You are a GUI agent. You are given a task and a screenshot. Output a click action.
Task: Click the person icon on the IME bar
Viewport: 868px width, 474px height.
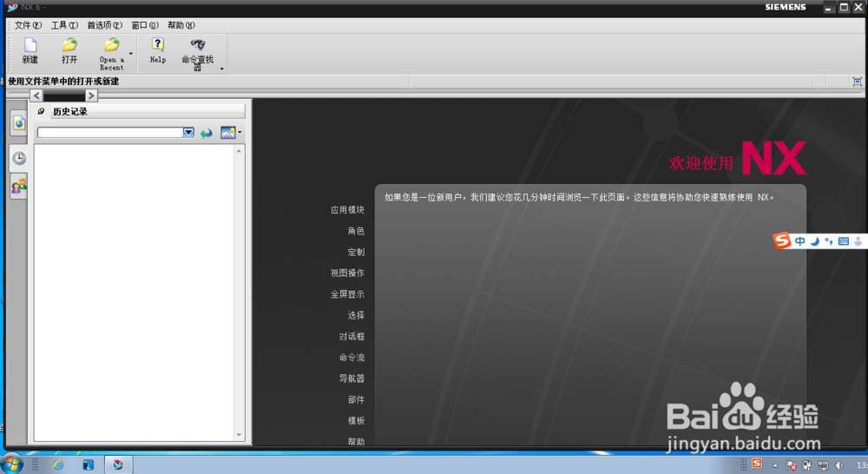point(858,240)
